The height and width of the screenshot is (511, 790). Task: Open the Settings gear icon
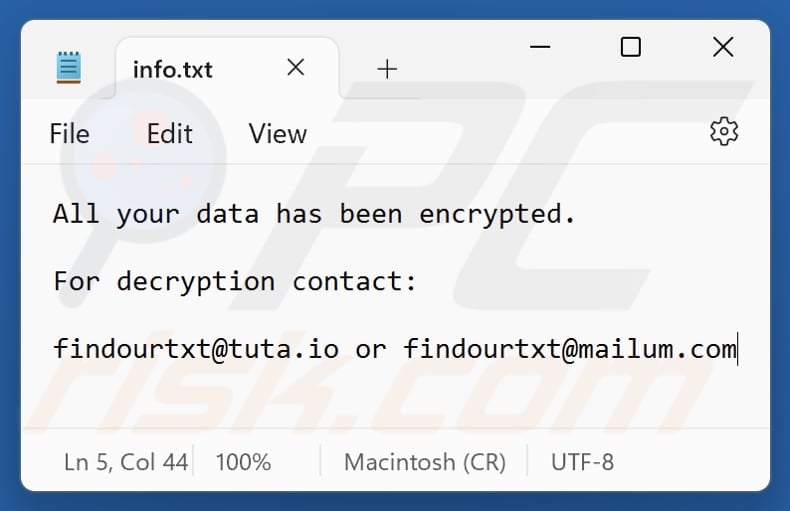[x=723, y=131]
